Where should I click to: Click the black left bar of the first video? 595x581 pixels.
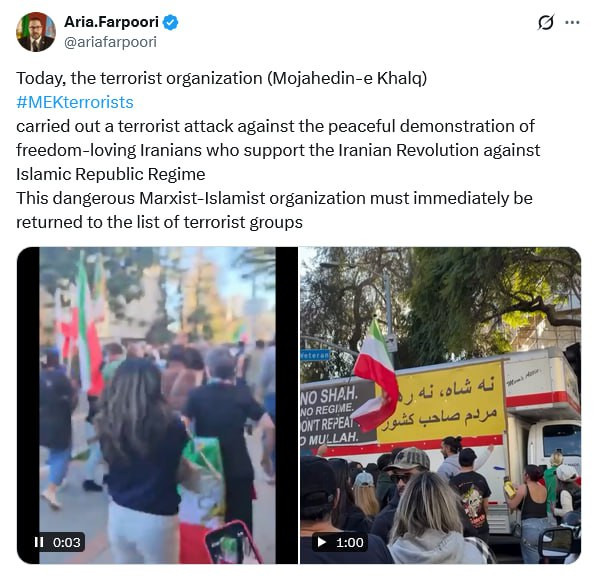tap(28, 405)
